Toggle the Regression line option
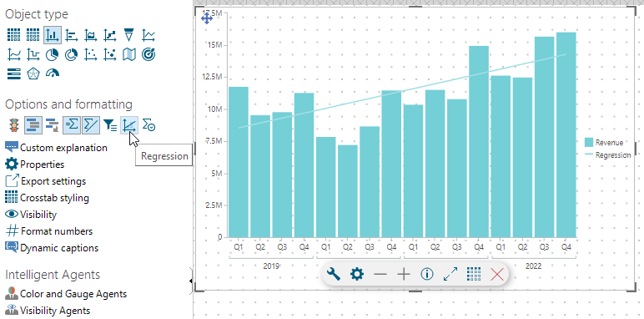644x319 pixels. coord(129,125)
